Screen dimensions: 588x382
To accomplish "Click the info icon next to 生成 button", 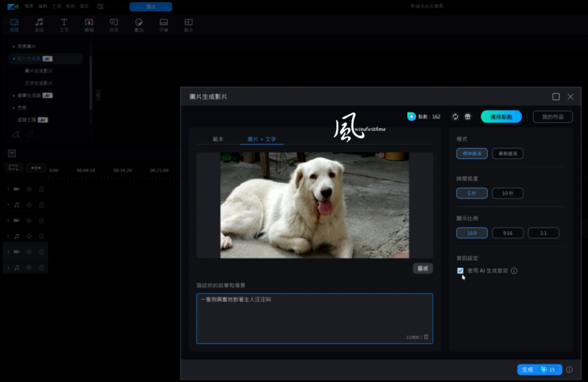I will click(569, 369).
